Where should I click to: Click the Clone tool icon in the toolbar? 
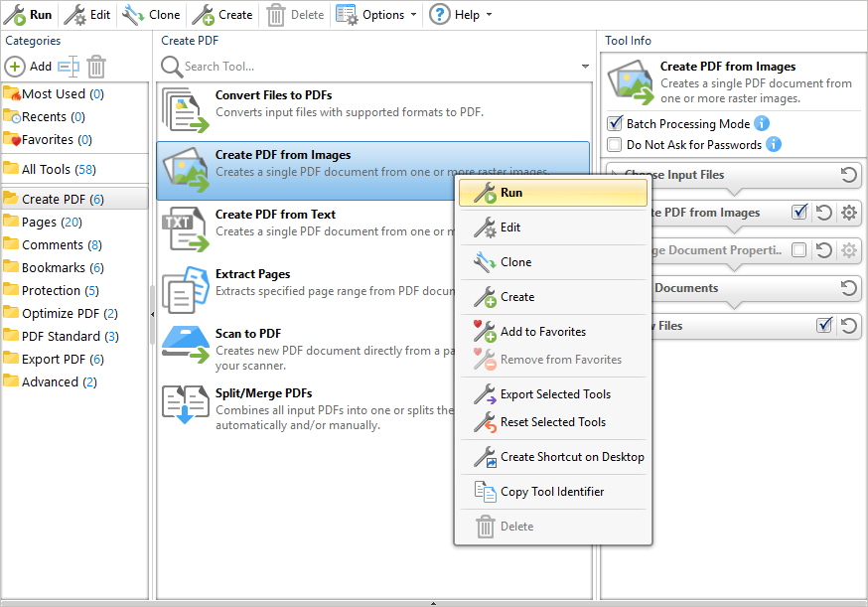click(x=133, y=15)
